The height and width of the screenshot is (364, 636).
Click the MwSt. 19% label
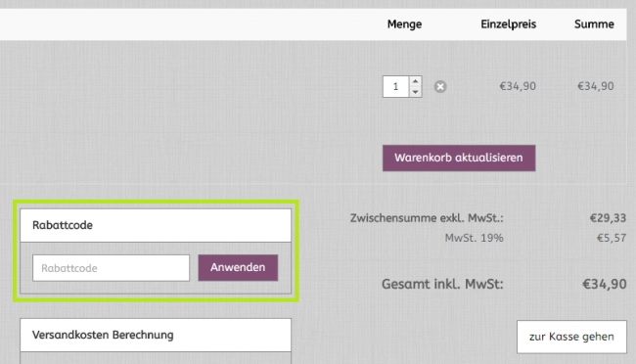coord(475,238)
